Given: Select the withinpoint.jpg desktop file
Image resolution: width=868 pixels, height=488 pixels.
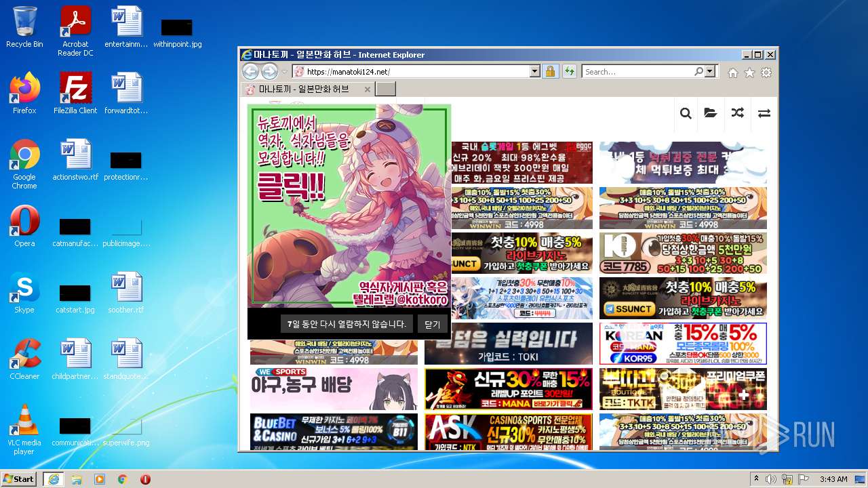Looking at the screenshot, I should [x=177, y=32].
